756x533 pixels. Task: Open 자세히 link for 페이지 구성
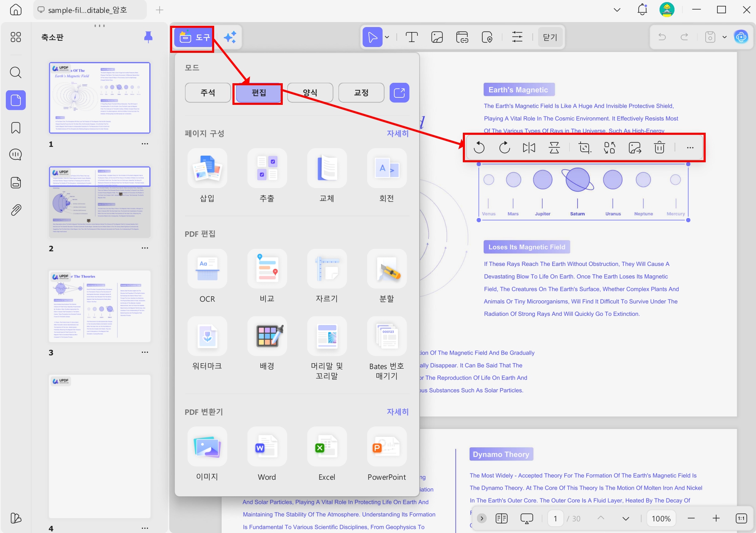[398, 133]
